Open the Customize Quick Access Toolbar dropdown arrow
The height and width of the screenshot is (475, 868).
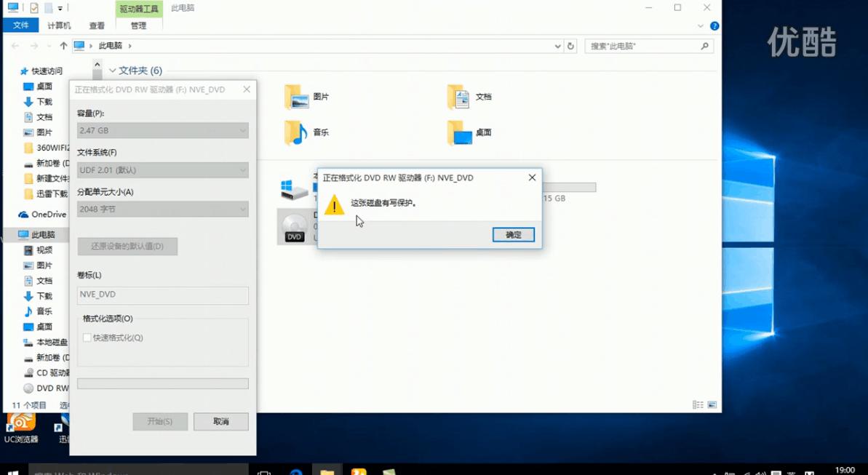coord(60,8)
